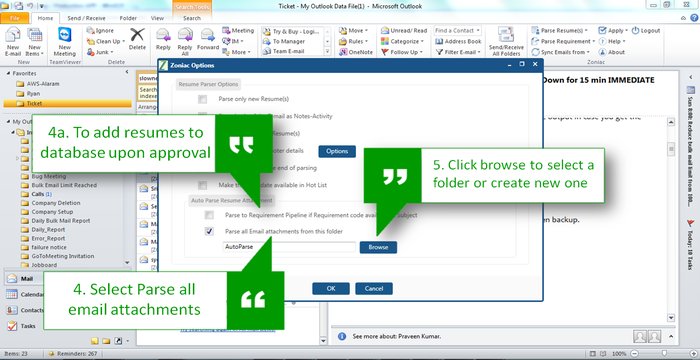Open the Calls folder
Screen dimensions: 700x360
[42, 194]
